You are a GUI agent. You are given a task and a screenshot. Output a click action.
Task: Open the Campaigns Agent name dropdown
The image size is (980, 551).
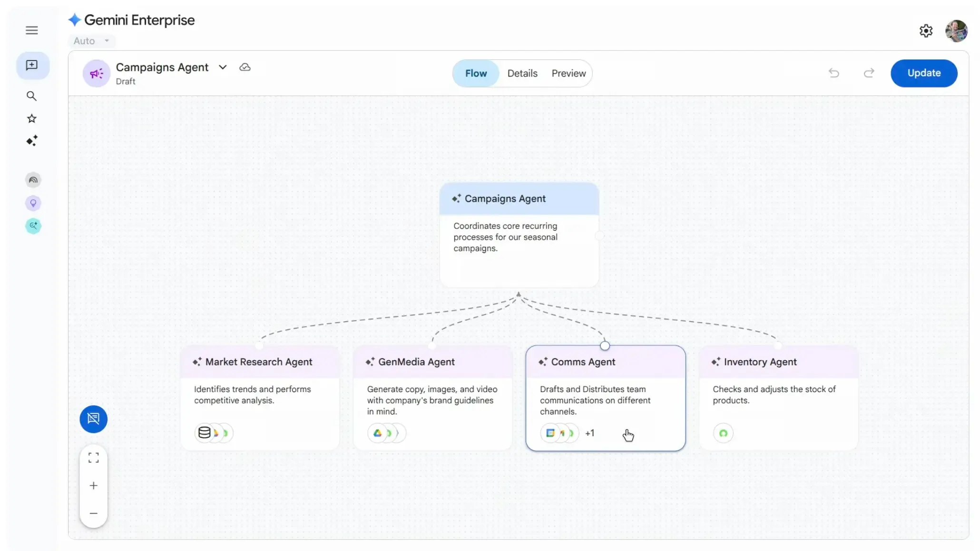(222, 67)
